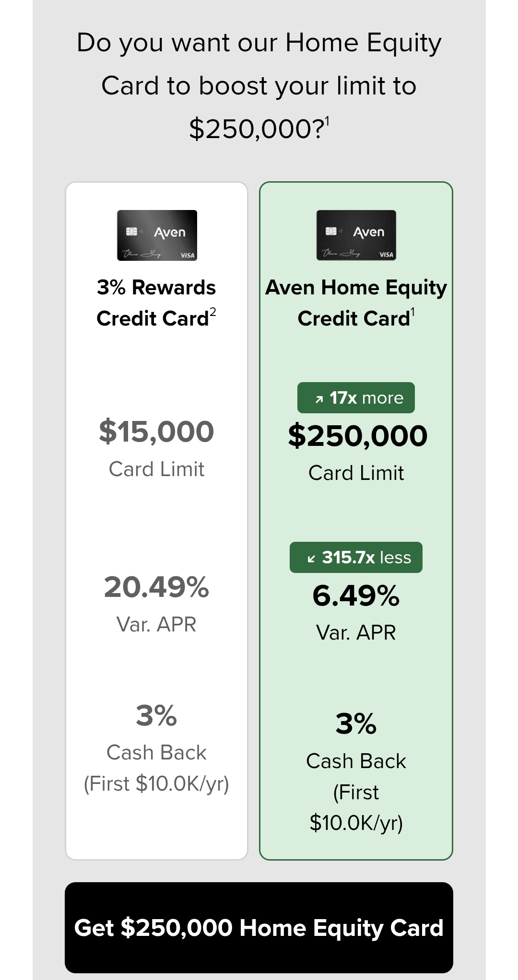The height and width of the screenshot is (980, 518).
Task: Click the 3% Cash Back in the white card
Action: (x=156, y=715)
